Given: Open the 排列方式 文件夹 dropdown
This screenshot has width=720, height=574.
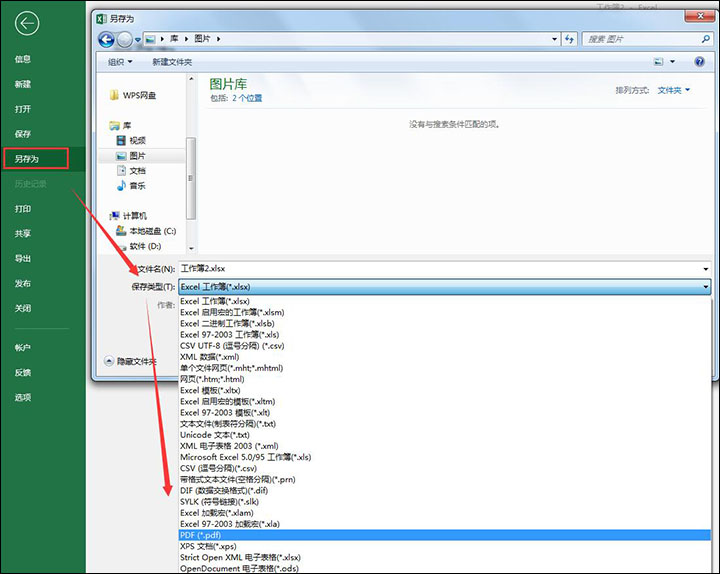Looking at the screenshot, I should coord(674,90).
